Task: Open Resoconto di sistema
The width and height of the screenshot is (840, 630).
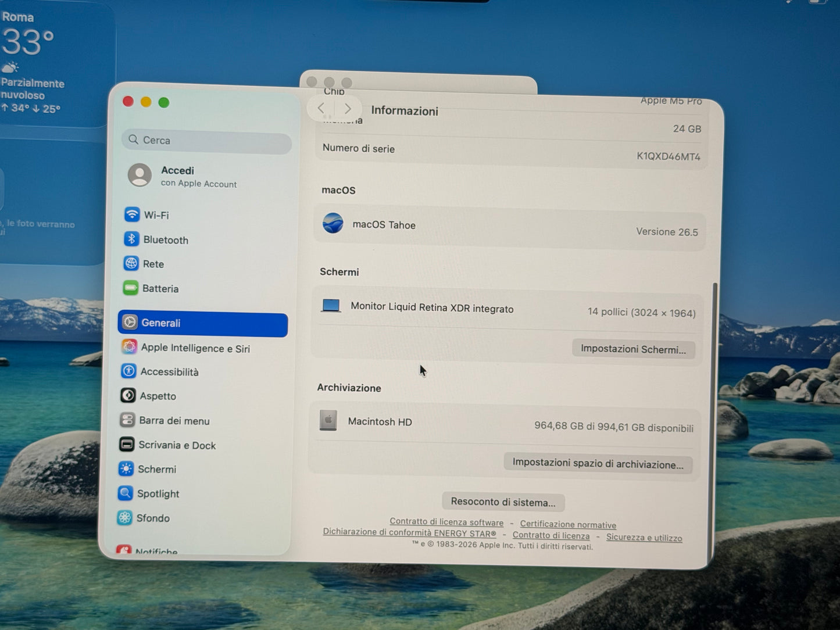Action: pos(503,502)
